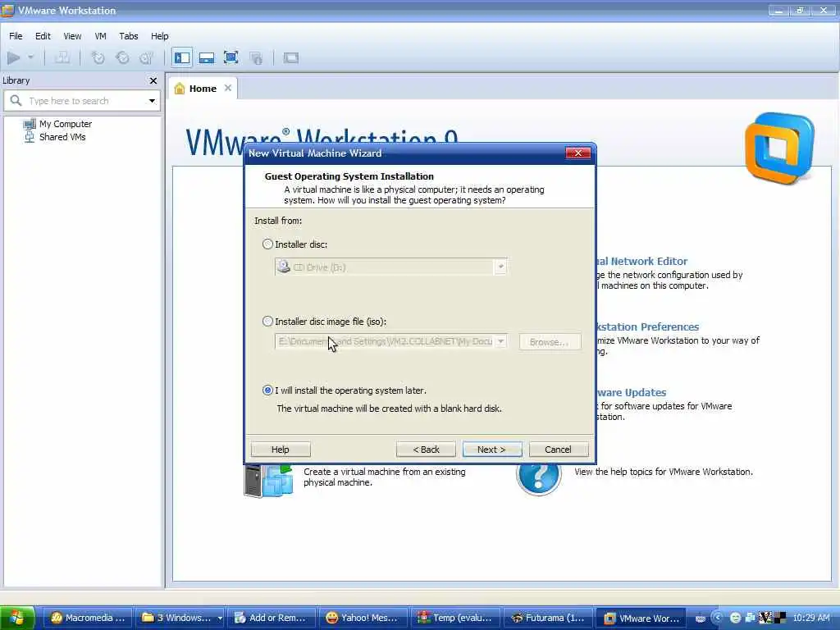Click the Browse button for ISO file

click(550, 342)
